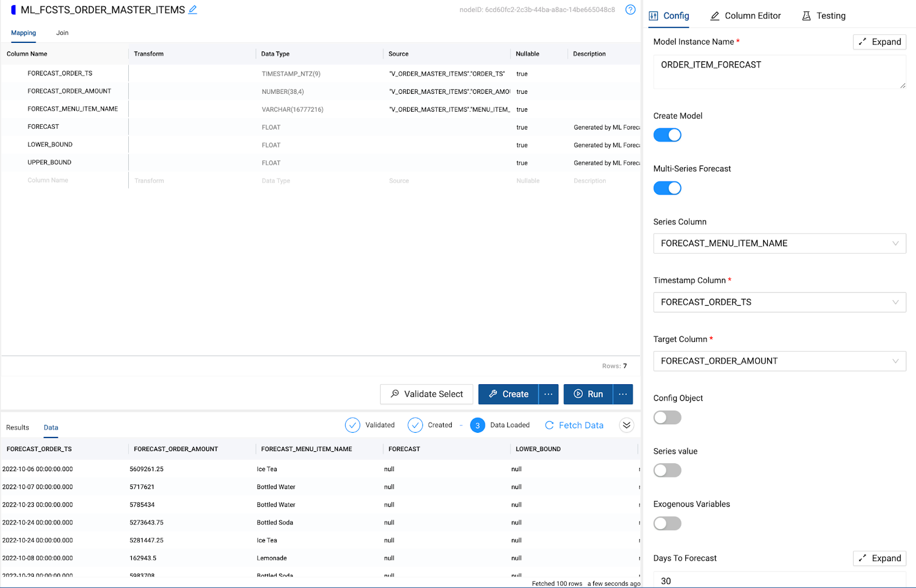Open the help question mark icon
Viewport: 916px width, 588px height.
630,10
